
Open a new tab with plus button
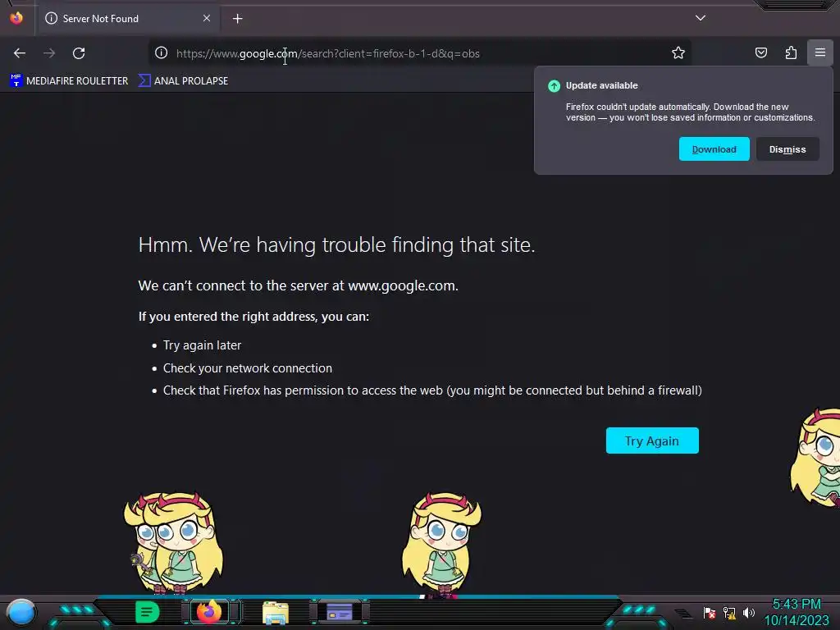pyautogui.click(x=238, y=19)
